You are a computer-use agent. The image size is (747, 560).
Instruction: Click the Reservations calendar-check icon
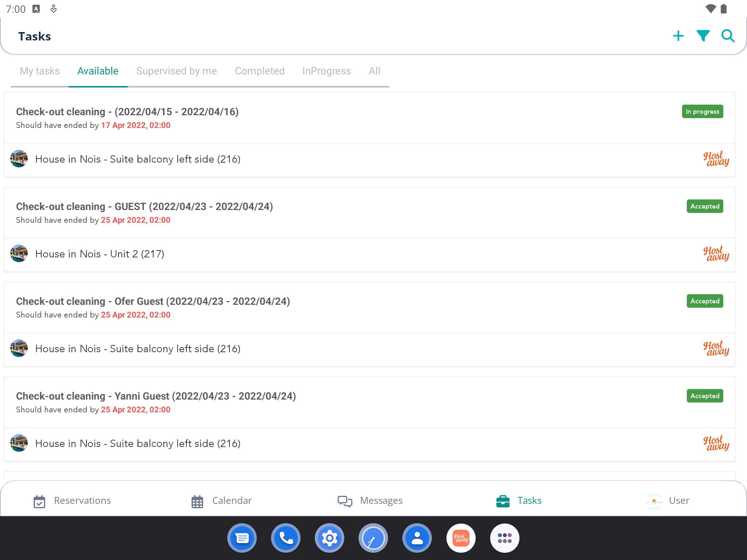39,502
